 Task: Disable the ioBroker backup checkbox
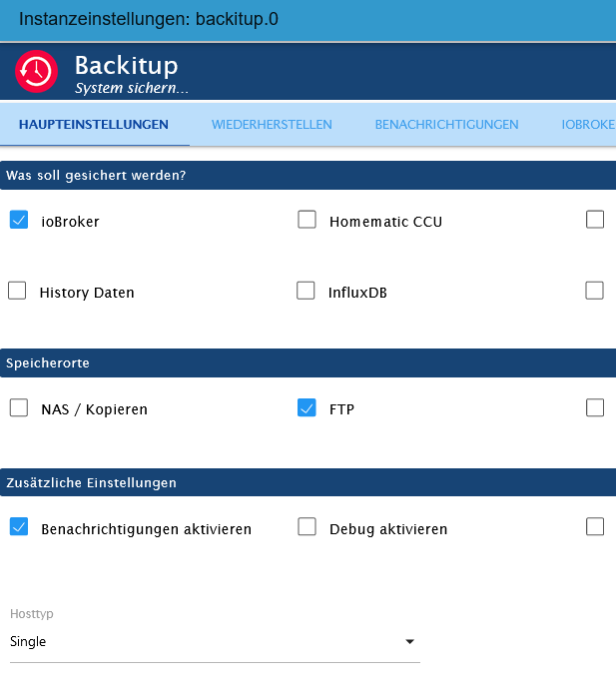(x=18, y=220)
